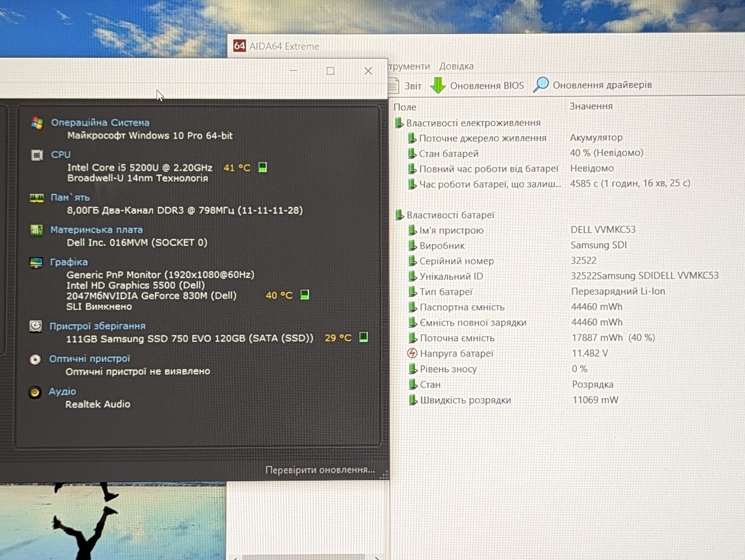Click the hard drive icon beside Пристрої зберігання
The image size is (745, 560).
click(36, 326)
